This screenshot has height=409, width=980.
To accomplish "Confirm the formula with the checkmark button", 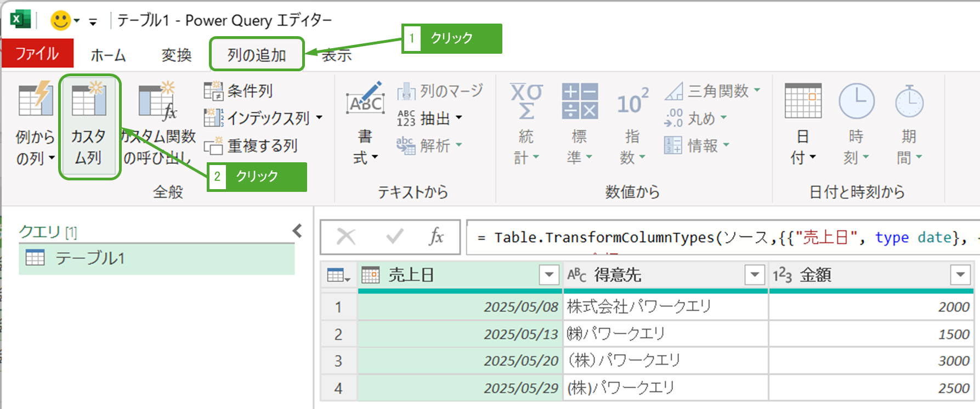I will pyautogui.click(x=394, y=236).
